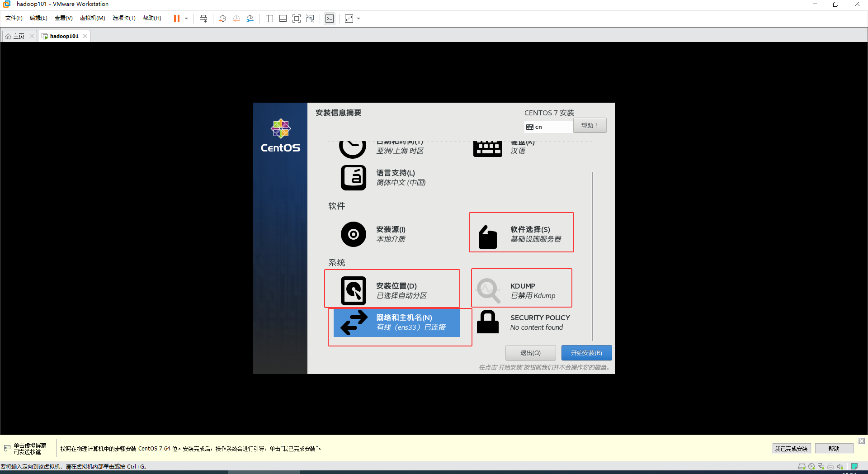Open the 选项卡(T) menu
Viewport: 868px width, 474px height.
pos(124,18)
